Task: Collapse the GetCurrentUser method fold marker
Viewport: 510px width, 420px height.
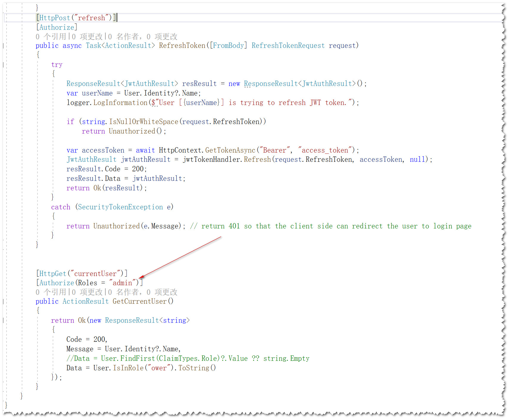Action: click(3, 302)
